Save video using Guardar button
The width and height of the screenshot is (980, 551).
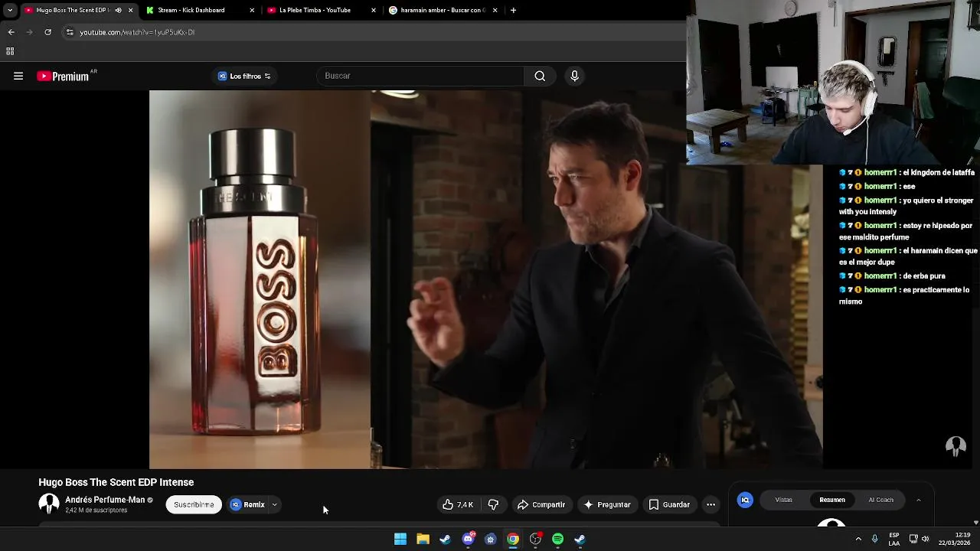point(669,504)
